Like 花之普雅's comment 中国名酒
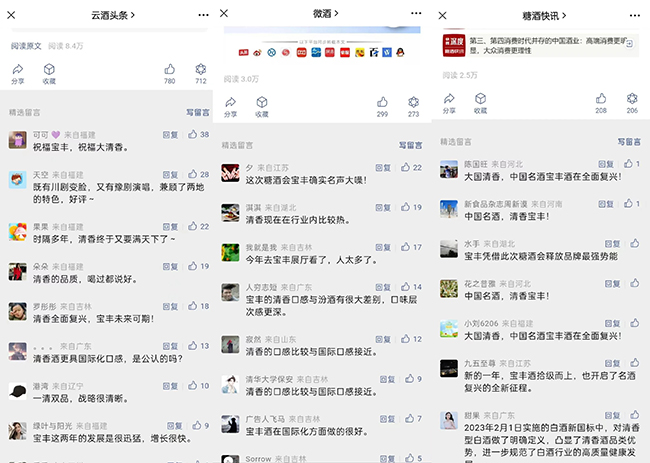Image resolution: width=650 pixels, height=463 pixels. [635, 283]
